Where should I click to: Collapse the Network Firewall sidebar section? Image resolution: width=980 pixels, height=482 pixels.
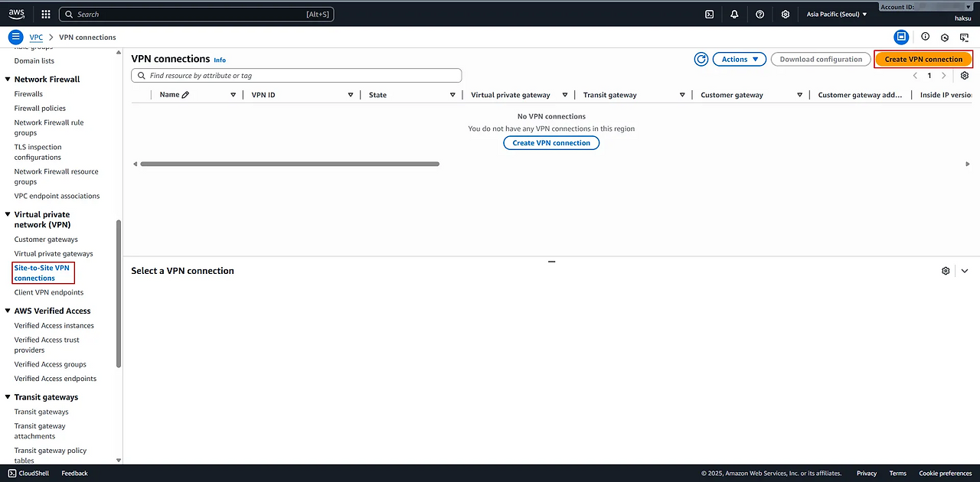pyautogui.click(x=8, y=80)
